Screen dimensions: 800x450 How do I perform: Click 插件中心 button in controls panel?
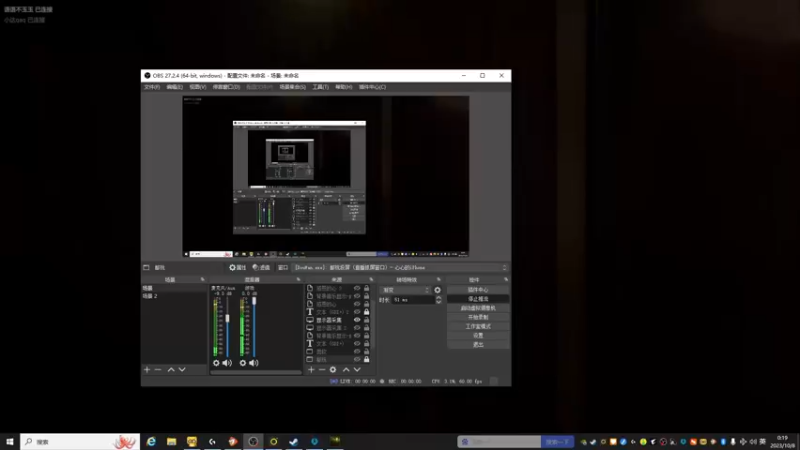[478, 290]
